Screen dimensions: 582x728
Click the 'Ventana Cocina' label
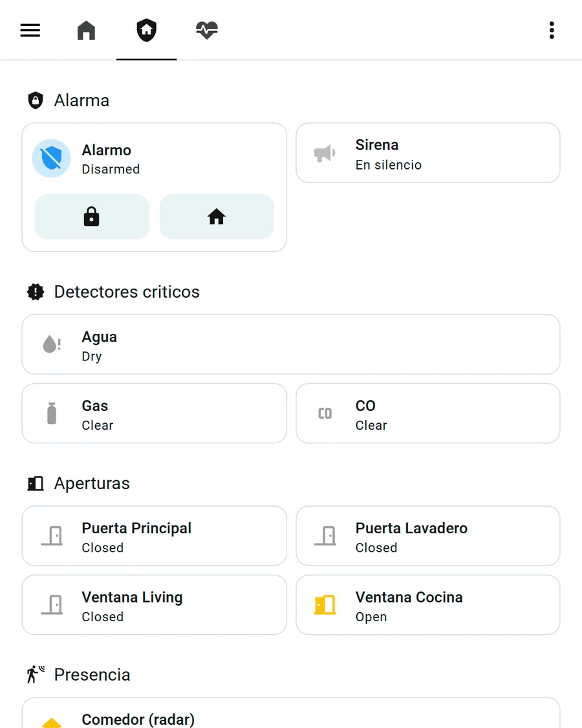click(409, 597)
